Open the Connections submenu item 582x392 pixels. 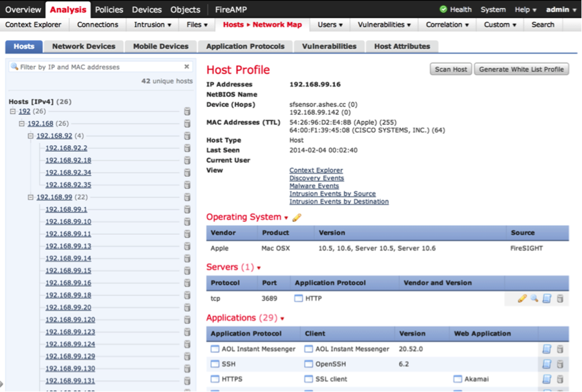click(x=98, y=25)
